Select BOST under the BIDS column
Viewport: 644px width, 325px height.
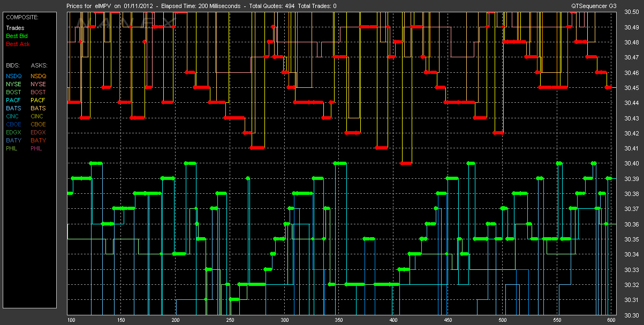[x=13, y=92]
